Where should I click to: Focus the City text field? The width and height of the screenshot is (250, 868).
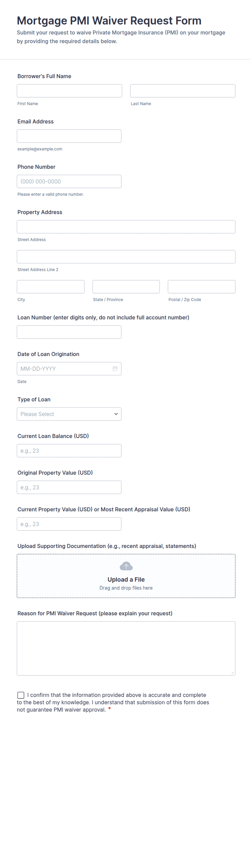(x=51, y=287)
